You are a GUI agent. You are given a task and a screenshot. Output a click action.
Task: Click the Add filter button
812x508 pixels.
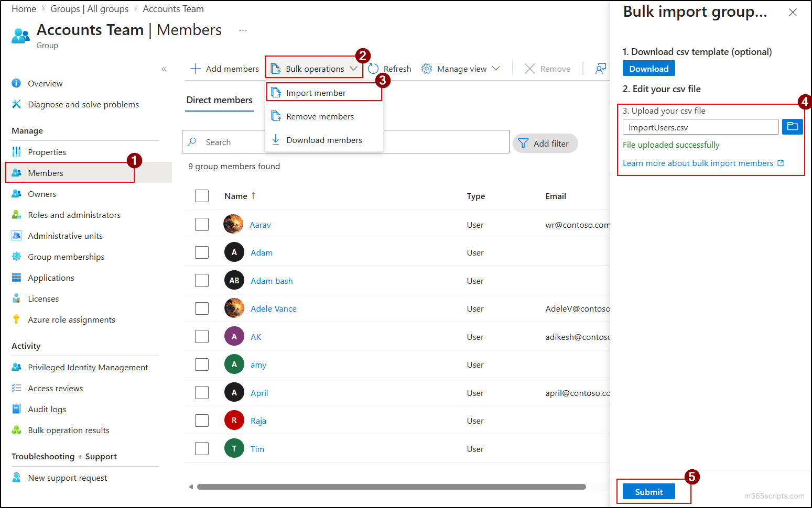(545, 143)
